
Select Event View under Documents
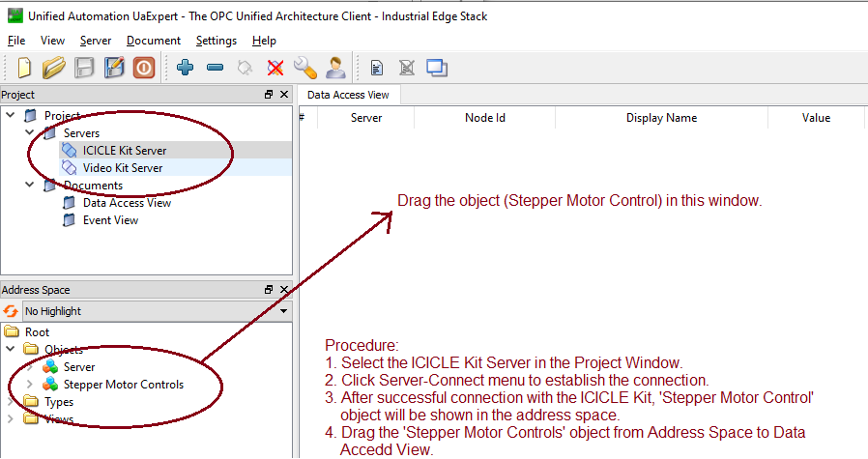point(110,220)
